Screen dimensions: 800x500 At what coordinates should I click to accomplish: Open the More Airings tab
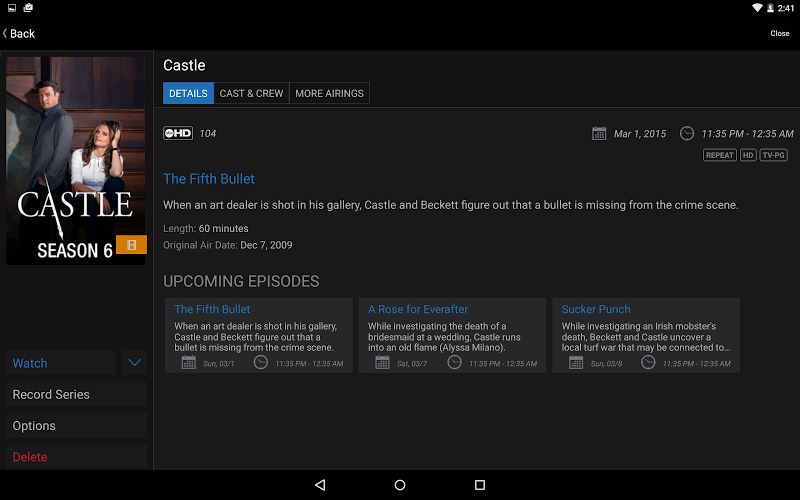click(x=329, y=93)
